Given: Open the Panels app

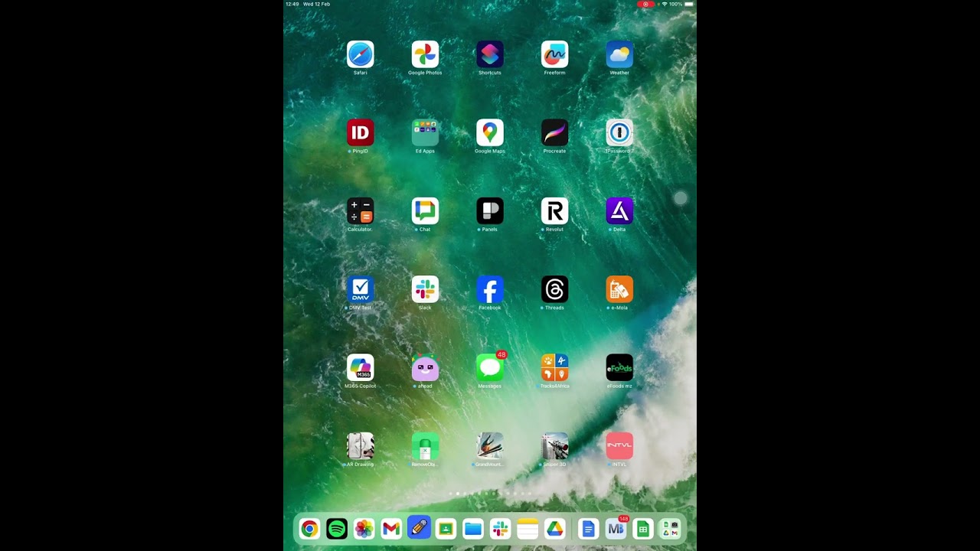Looking at the screenshot, I should 490,211.
